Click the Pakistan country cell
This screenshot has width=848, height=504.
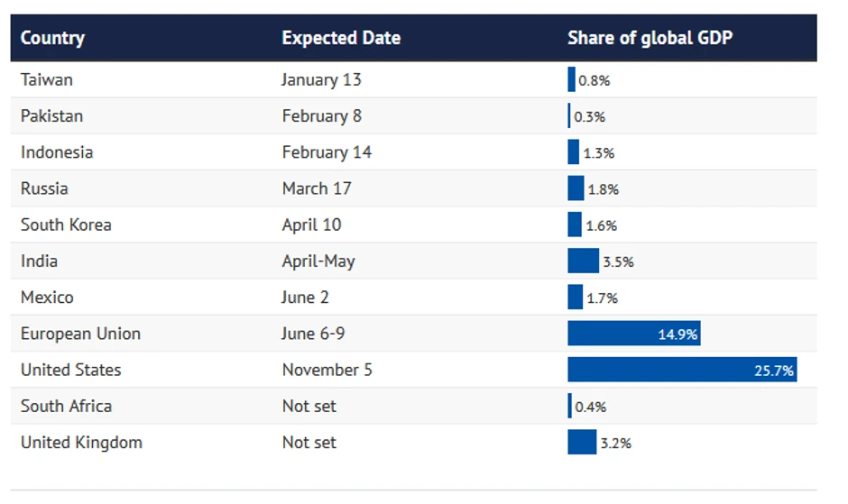[x=51, y=116]
